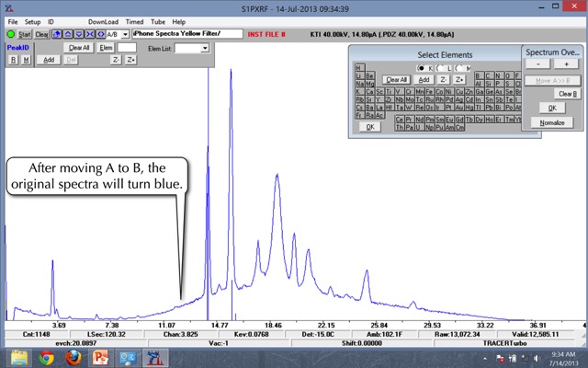The height and width of the screenshot is (368, 588).
Task: Open Firefox from the taskbar
Action: [x=73, y=355]
